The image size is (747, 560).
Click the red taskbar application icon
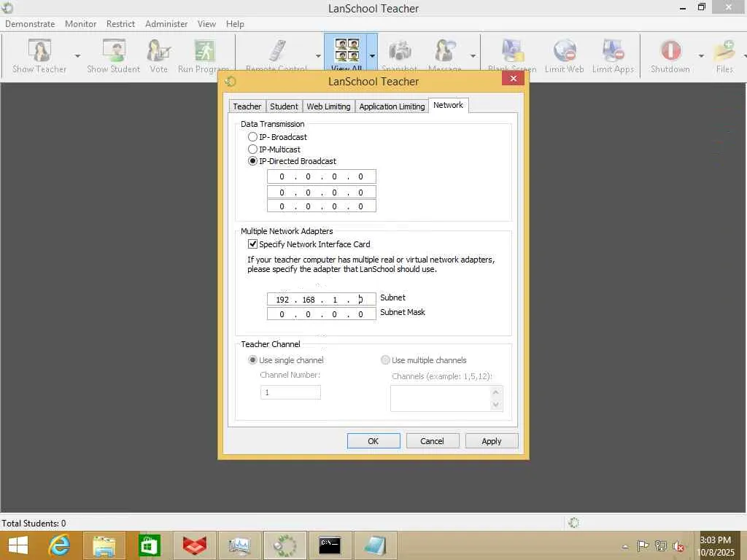click(194, 545)
